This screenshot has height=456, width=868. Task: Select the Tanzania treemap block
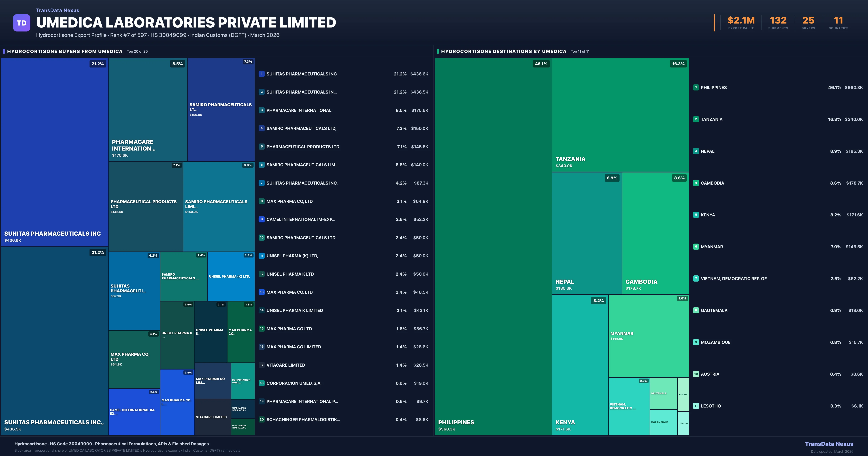tap(620, 115)
